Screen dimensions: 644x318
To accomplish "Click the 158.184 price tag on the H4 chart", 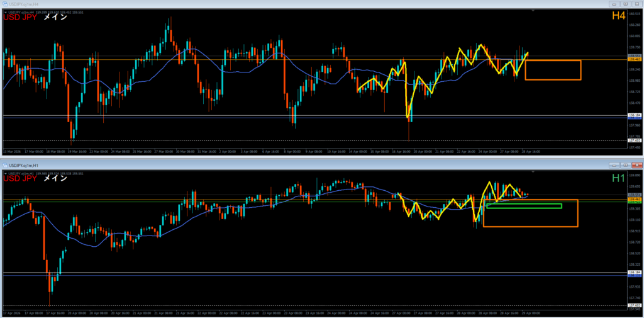I will click(634, 115).
